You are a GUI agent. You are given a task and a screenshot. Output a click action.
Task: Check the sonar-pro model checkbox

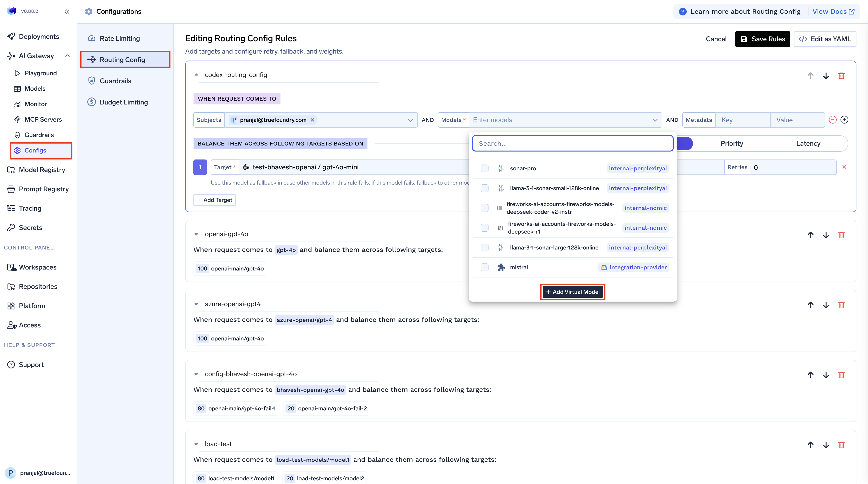coord(485,168)
